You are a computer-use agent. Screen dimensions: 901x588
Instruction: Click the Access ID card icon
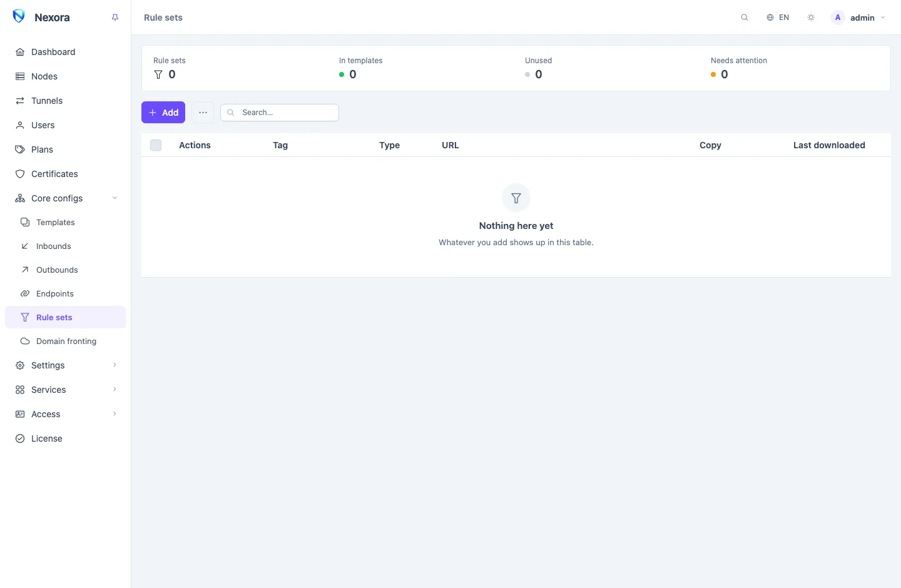click(x=20, y=414)
